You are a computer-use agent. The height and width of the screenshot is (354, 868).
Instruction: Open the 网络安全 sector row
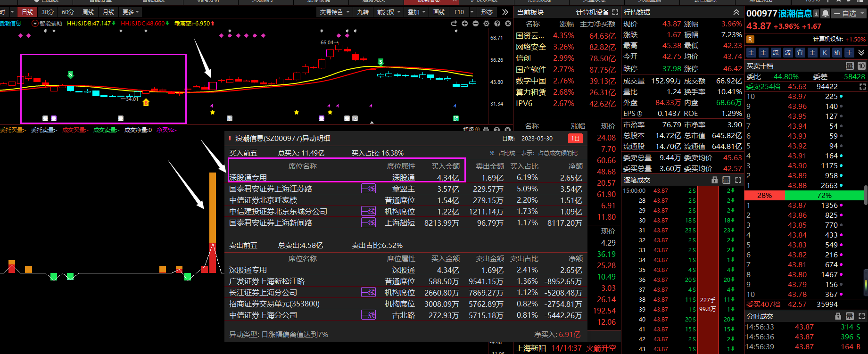(x=566, y=47)
